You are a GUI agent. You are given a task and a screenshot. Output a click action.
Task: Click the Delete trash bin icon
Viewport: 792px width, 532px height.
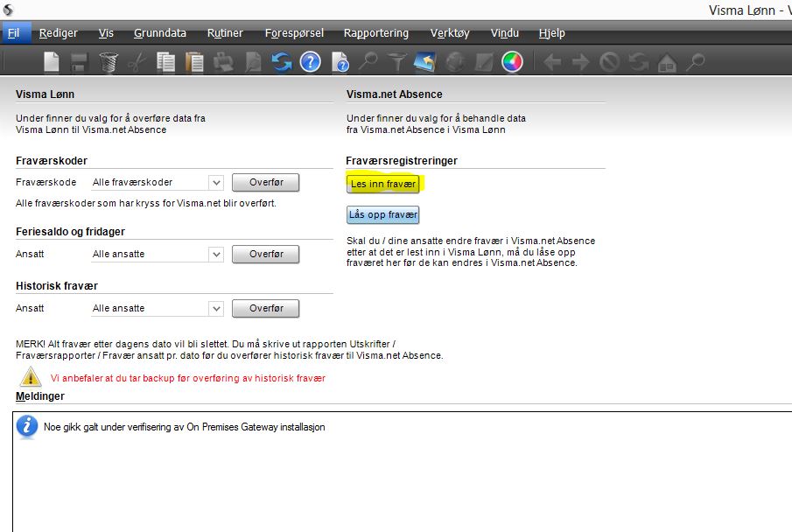pos(109,62)
